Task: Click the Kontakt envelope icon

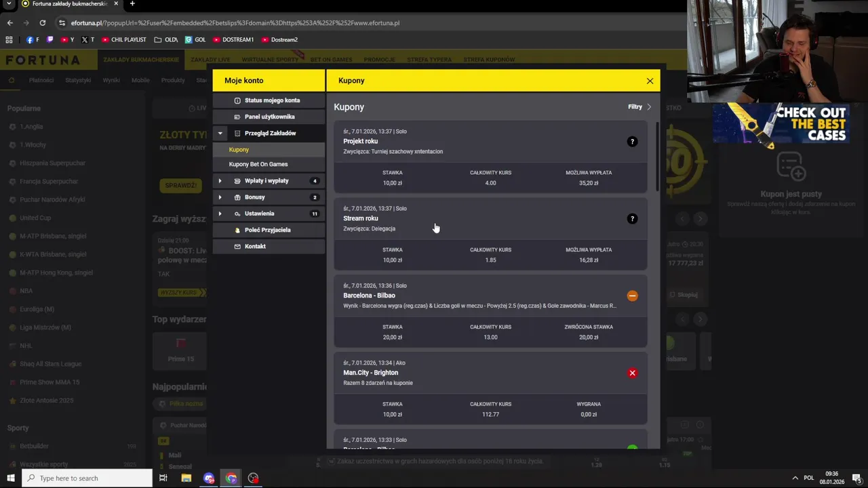Action: click(x=237, y=246)
